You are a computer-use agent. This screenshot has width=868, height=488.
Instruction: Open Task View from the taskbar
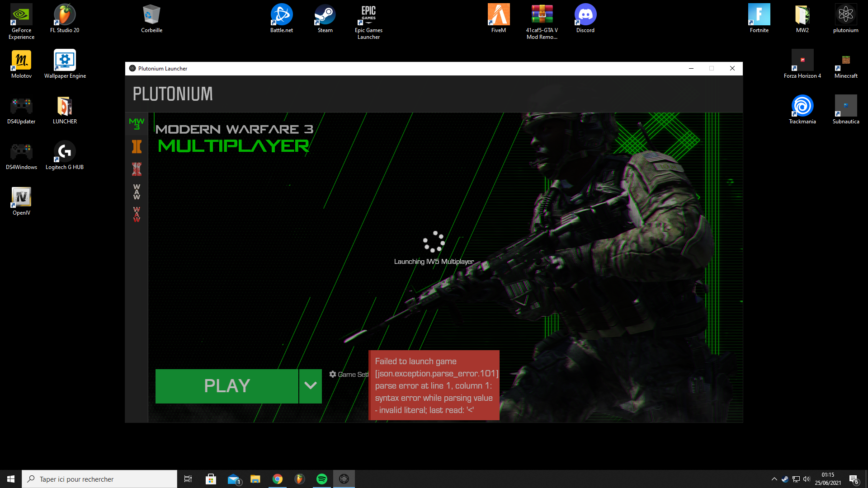(x=188, y=479)
